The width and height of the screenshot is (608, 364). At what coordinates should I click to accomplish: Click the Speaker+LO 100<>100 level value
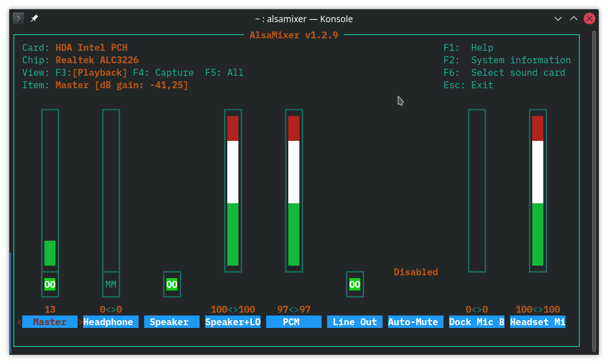(233, 309)
